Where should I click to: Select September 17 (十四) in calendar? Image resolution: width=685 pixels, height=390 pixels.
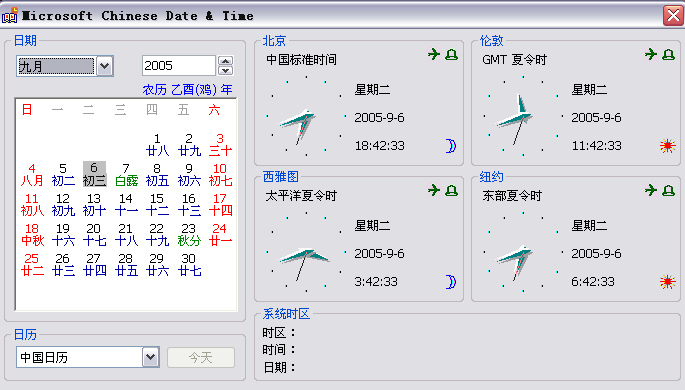point(220,205)
